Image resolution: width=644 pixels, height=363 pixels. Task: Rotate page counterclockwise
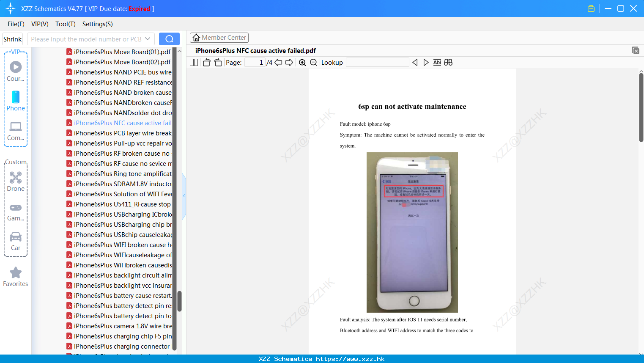[206, 63]
